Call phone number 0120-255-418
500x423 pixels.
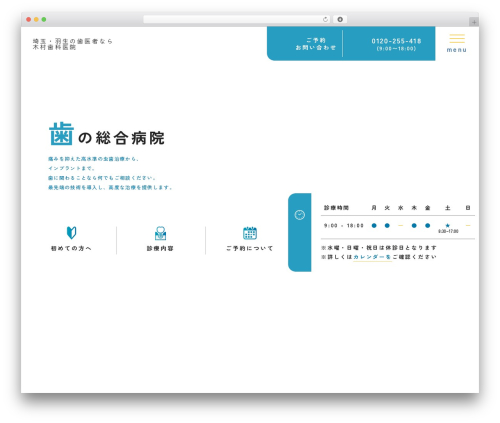tap(396, 41)
